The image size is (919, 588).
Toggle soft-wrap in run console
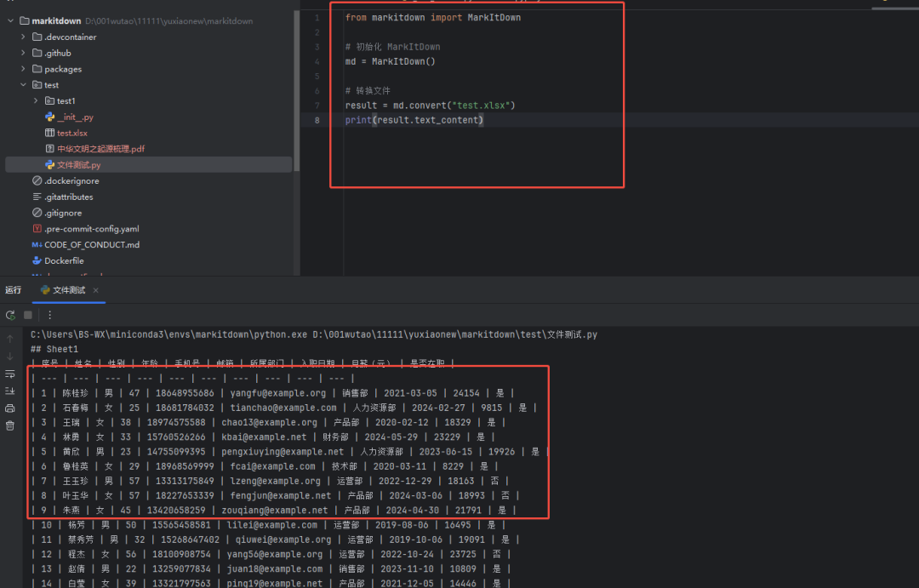pos(10,374)
